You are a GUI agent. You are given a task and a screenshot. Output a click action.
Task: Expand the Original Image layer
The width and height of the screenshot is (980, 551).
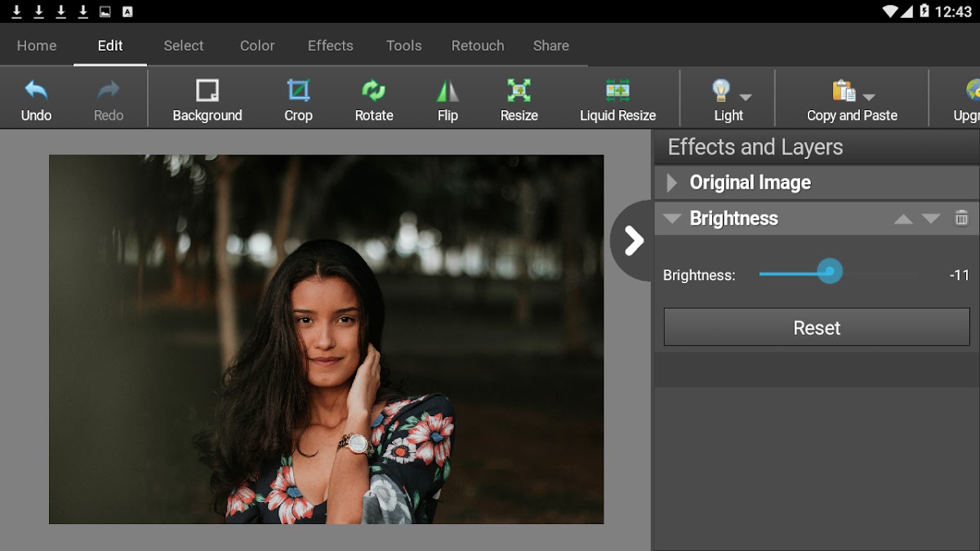pos(672,183)
